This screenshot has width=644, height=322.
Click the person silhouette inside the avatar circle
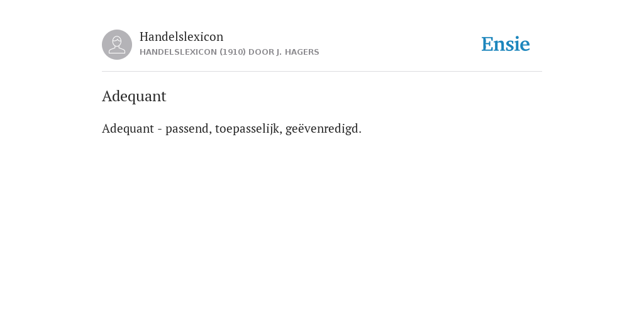[116, 45]
